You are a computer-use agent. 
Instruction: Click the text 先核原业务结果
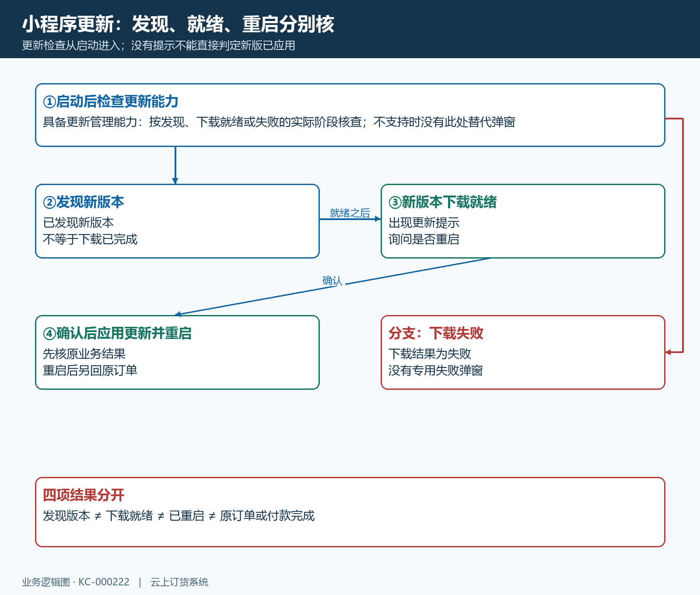click(x=84, y=354)
